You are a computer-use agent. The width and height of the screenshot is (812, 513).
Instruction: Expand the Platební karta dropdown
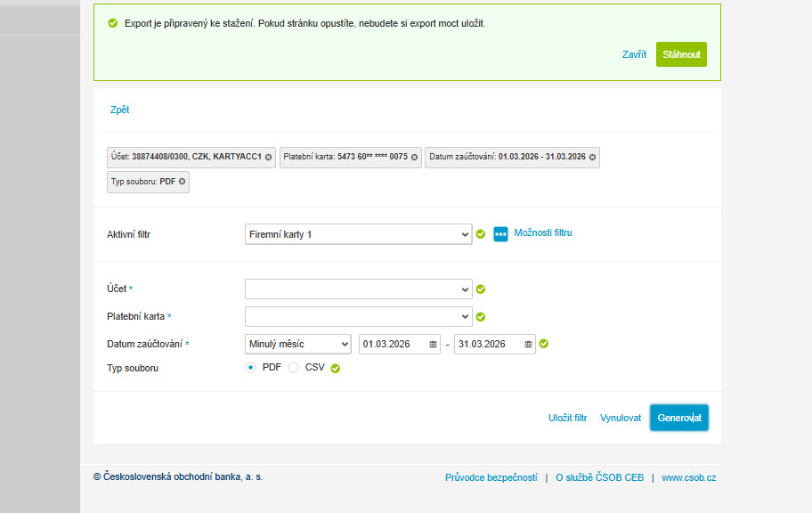click(x=358, y=316)
